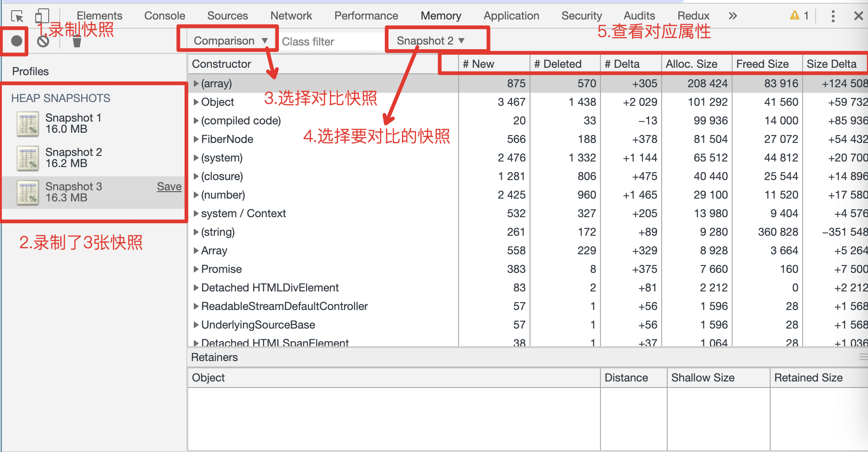This screenshot has height=452, width=868.
Task: Click the HEAP SNAPSHOTS section heading
Action: point(61,98)
